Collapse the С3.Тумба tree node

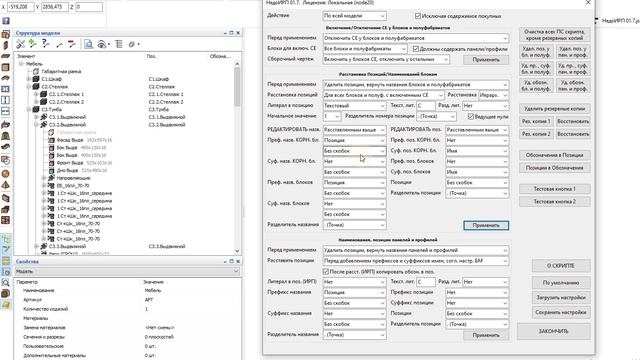[x=29, y=109]
